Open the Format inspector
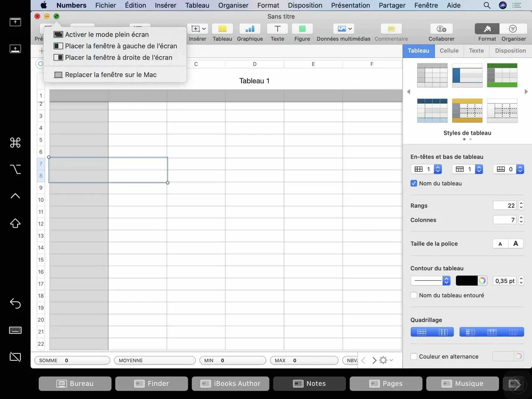 click(x=487, y=29)
